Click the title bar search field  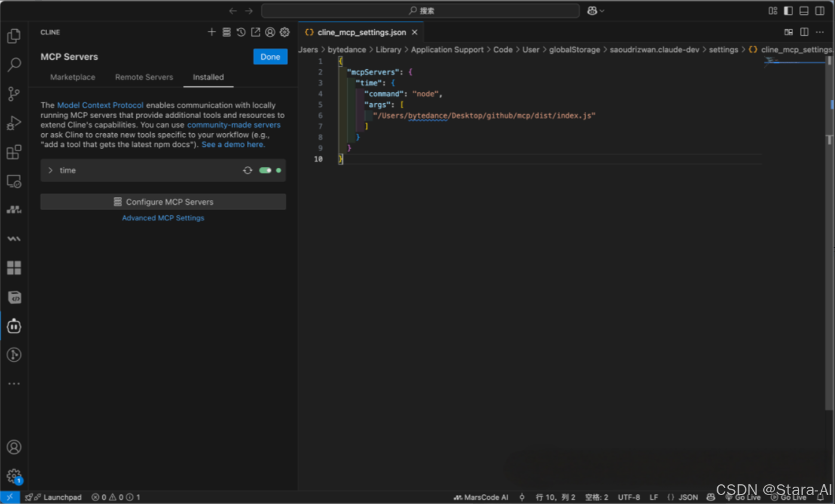[420, 11]
